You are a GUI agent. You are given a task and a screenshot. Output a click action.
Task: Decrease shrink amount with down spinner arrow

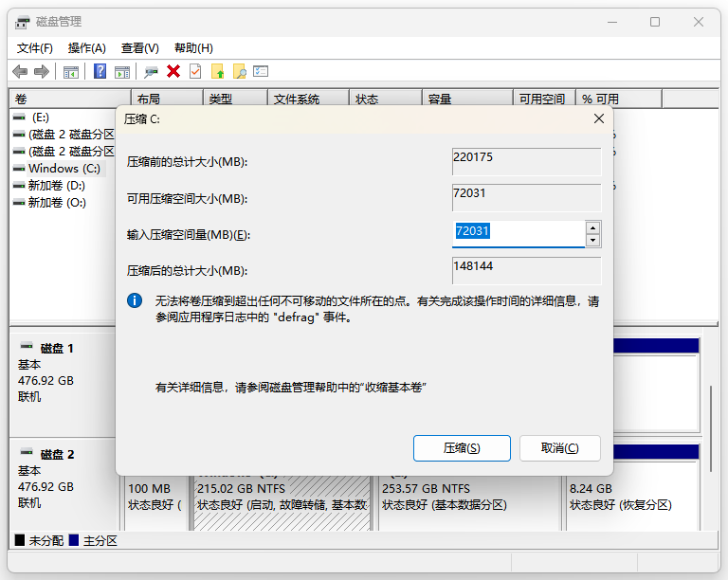click(592, 241)
